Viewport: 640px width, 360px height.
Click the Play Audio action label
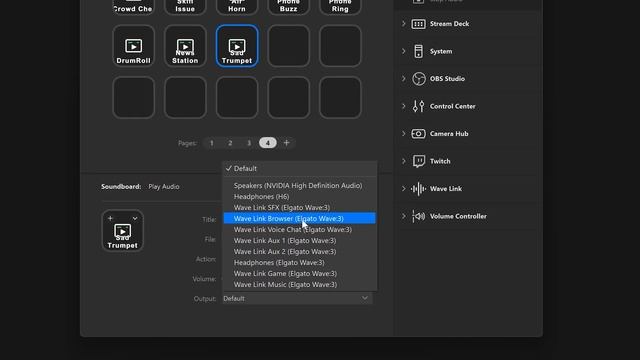click(164, 187)
